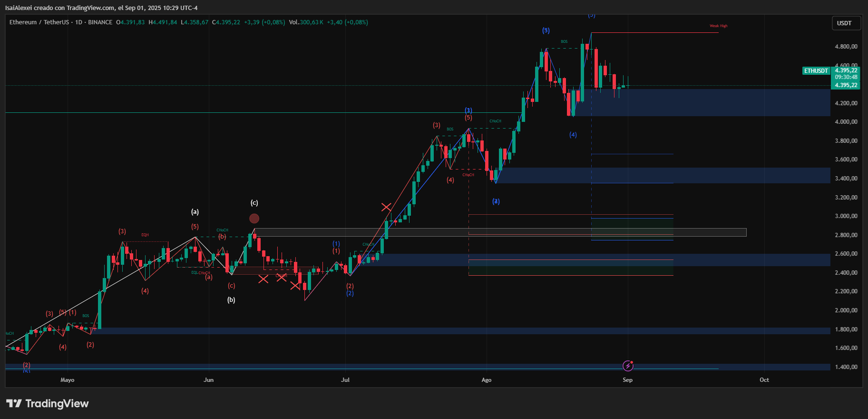Click the 4.800,00 level on the price axis
The height and width of the screenshot is (419, 868).
pyautogui.click(x=846, y=47)
